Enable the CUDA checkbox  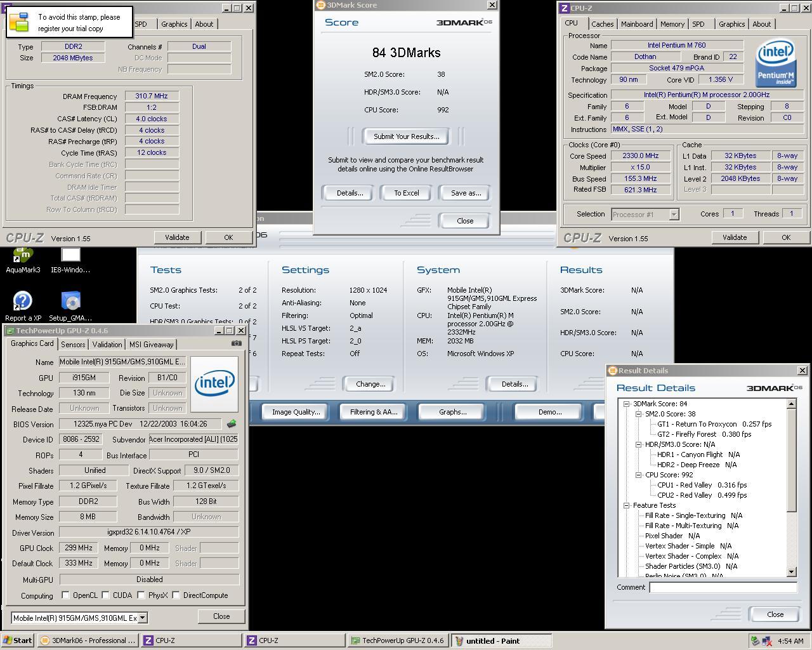click(105, 595)
